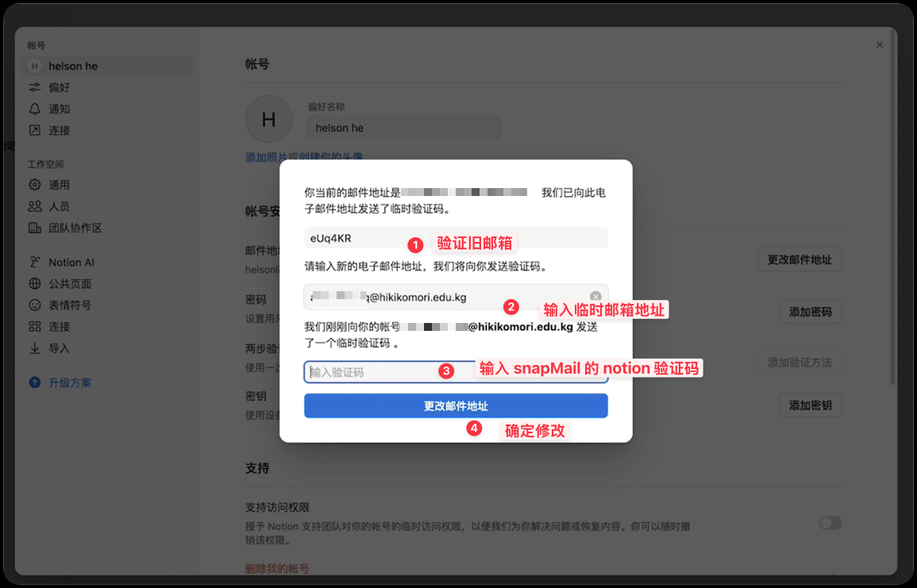Viewport: 917px width, 588px height.
Task: Click the Teamspaces building icon
Action: point(35,228)
